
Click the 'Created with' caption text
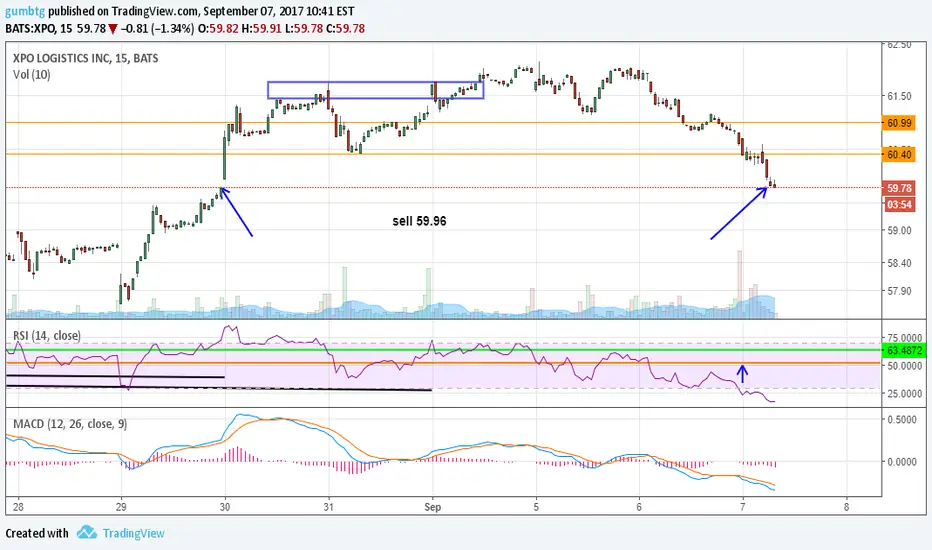pyautogui.click(x=37, y=533)
